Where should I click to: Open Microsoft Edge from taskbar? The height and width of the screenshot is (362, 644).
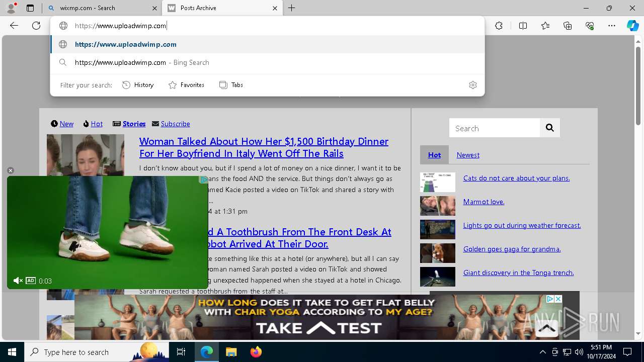207,352
